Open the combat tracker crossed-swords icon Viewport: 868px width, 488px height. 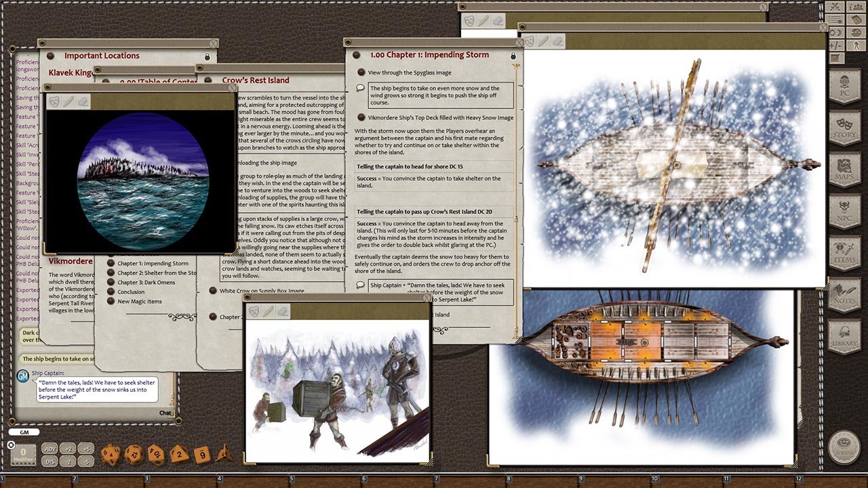point(836,7)
